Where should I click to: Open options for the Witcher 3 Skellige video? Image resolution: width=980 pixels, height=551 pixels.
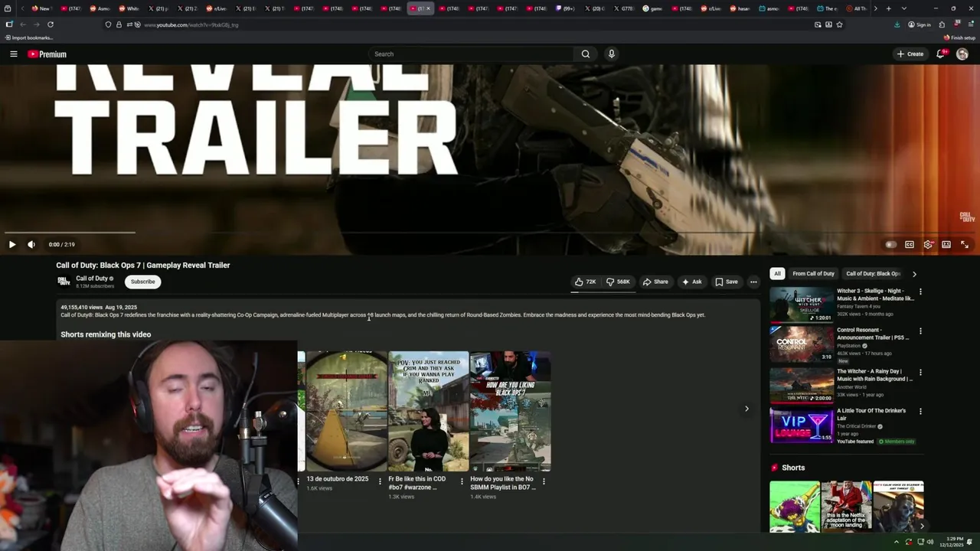pyautogui.click(x=920, y=292)
